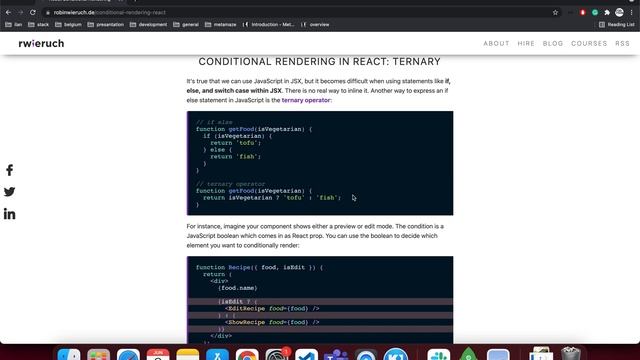Open the 'belgium' bookmarks folder
640x360 pixels.
click(x=68, y=24)
